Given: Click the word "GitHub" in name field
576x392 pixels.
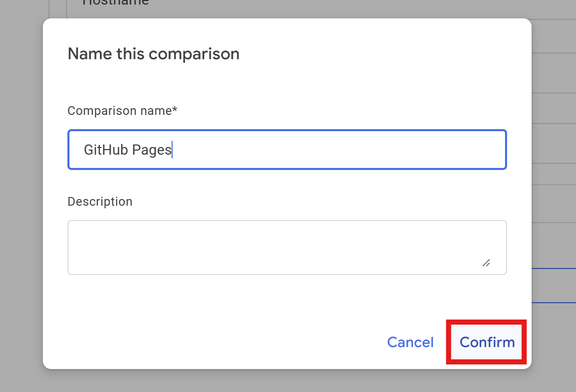Looking at the screenshot, I should 106,150.
